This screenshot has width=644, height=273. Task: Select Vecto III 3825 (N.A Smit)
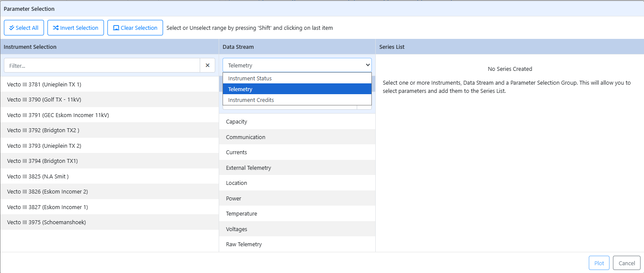point(110,176)
